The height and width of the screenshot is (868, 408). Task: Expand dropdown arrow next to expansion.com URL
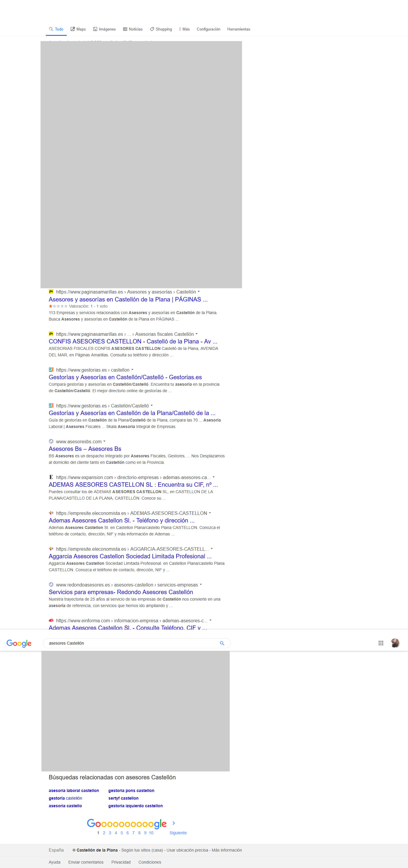click(x=214, y=477)
